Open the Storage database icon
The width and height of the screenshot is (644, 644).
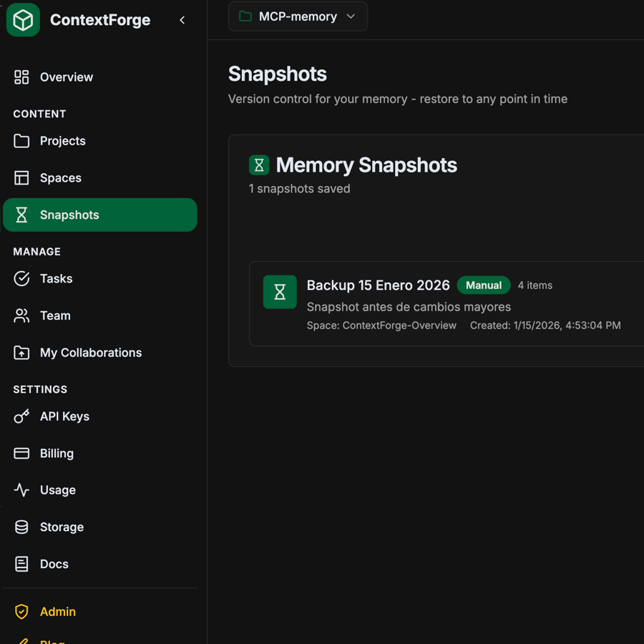pyautogui.click(x=21, y=527)
